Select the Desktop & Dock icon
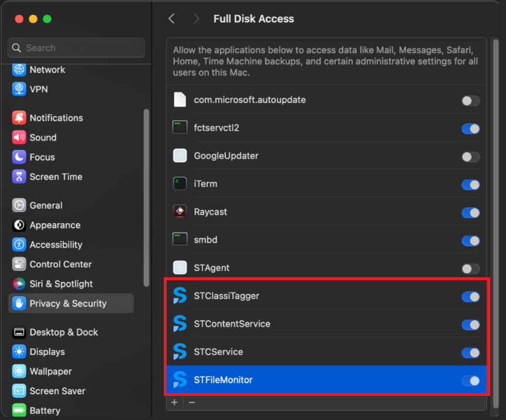Viewport: 506px width, 420px height. pyautogui.click(x=19, y=332)
